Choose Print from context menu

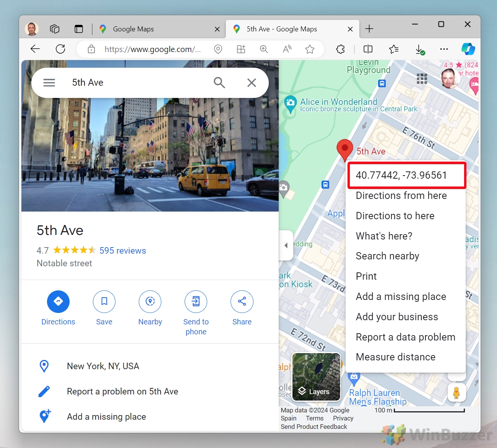click(x=406, y=276)
